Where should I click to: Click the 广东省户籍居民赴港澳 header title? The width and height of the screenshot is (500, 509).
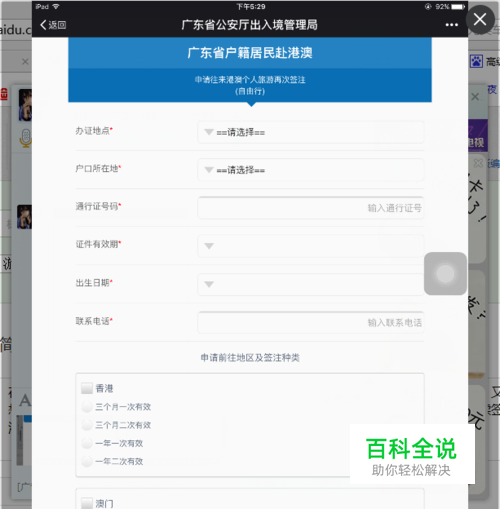(250, 53)
